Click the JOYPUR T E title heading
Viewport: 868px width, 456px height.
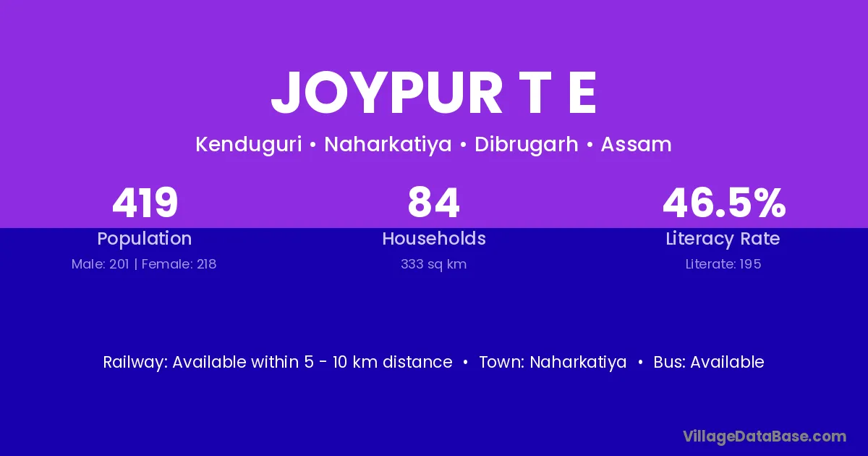pyautogui.click(x=433, y=93)
